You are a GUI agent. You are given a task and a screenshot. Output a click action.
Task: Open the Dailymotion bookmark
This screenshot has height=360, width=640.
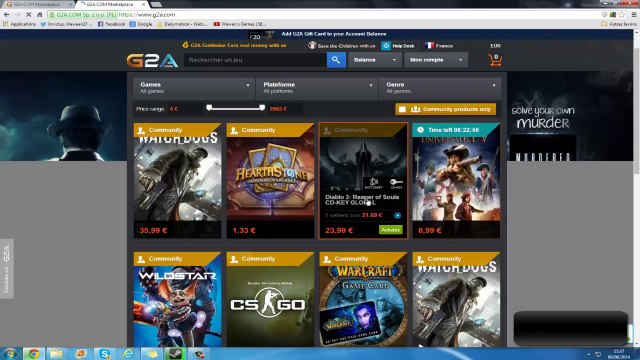[182, 24]
